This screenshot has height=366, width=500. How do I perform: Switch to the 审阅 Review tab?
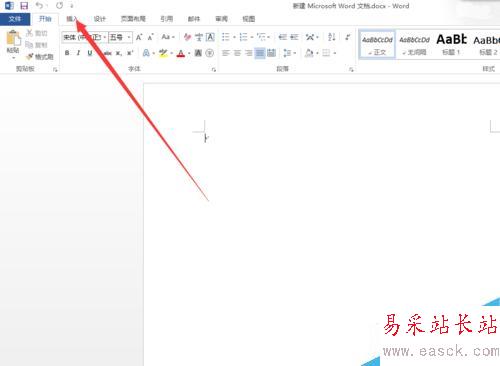coord(221,19)
